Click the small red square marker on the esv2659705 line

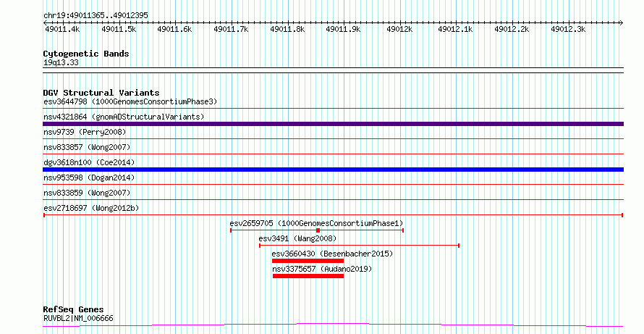[x=318, y=230]
